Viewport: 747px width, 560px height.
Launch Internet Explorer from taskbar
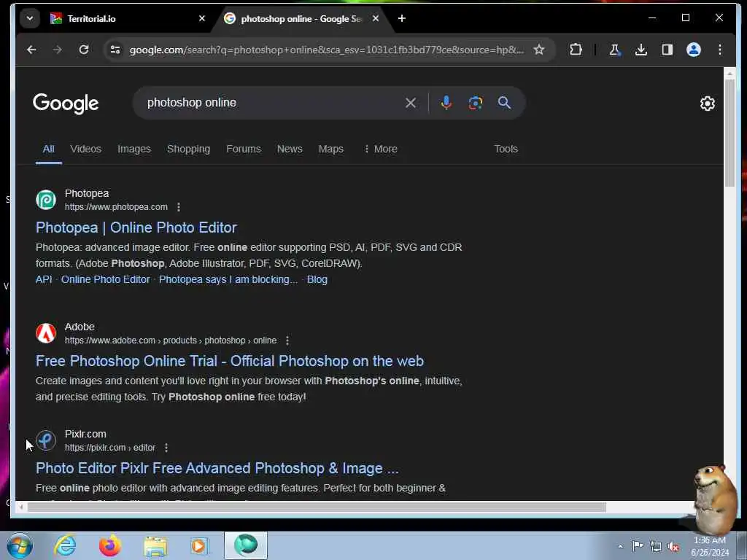(65, 545)
